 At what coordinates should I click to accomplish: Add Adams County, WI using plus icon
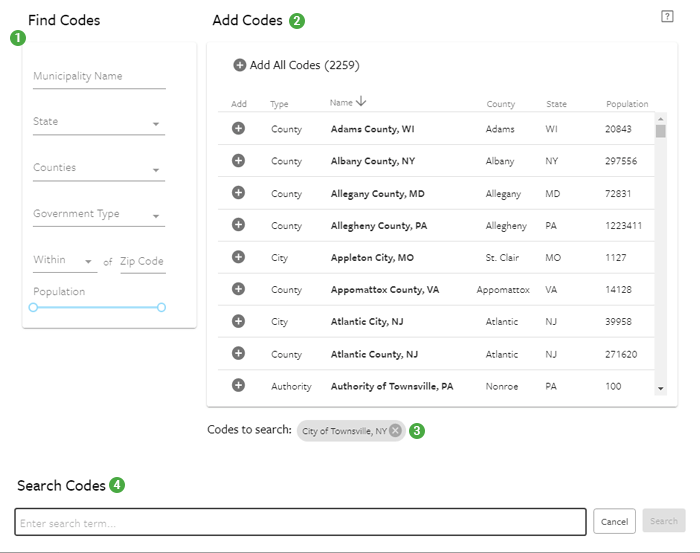coord(238,129)
